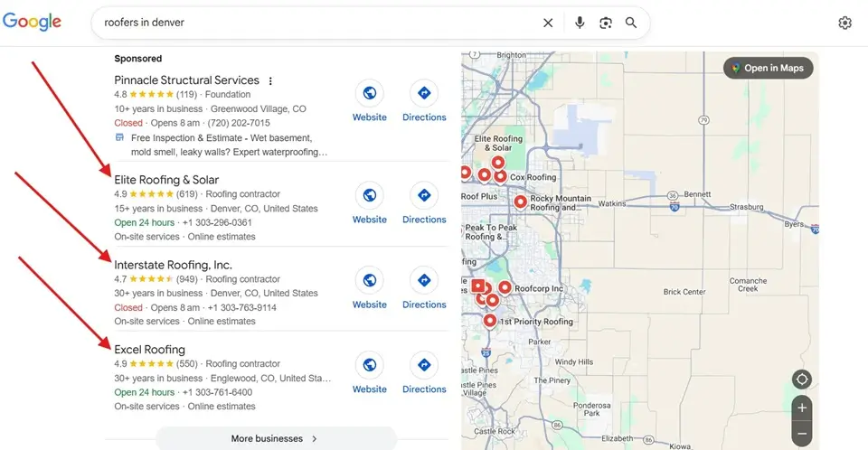Click the (949) review count for Interstate Roofing
The height and width of the screenshot is (450, 868).
pyautogui.click(x=186, y=279)
